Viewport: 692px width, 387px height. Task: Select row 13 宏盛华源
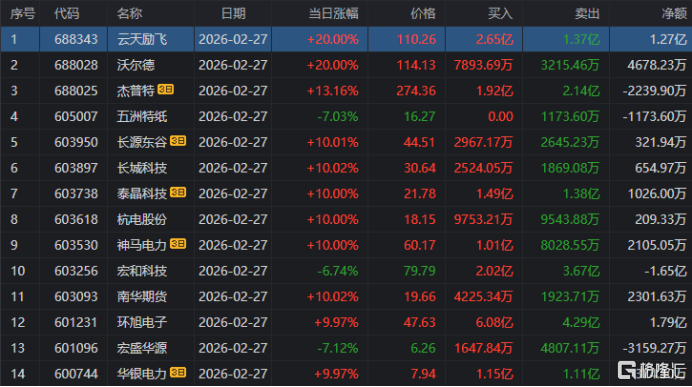(x=346, y=348)
